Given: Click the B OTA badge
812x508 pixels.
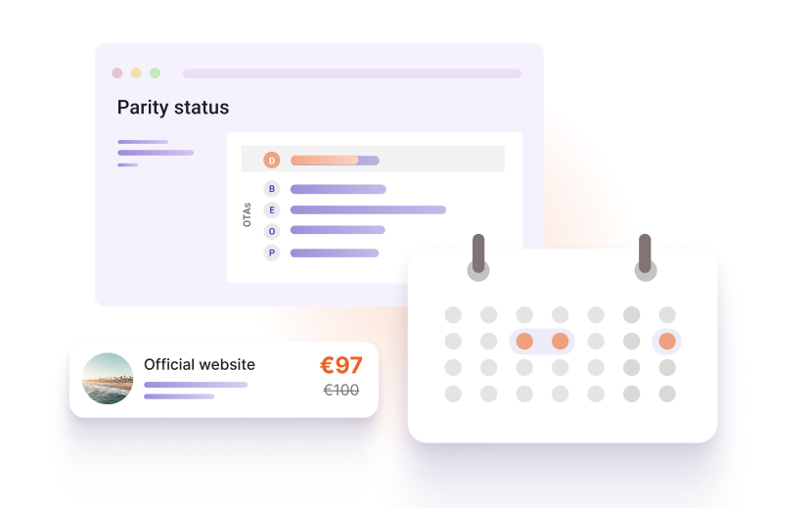Looking at the screenshot, I should (272, 189).
